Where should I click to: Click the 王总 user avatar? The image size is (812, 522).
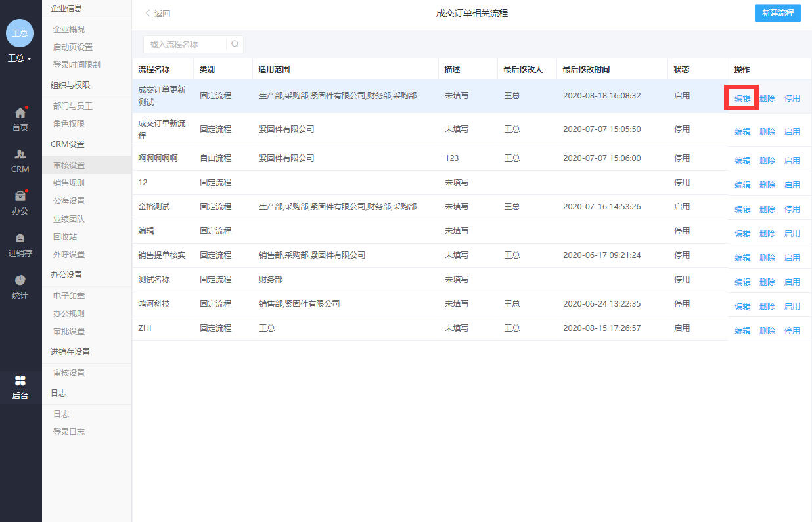tap(20, 33)
